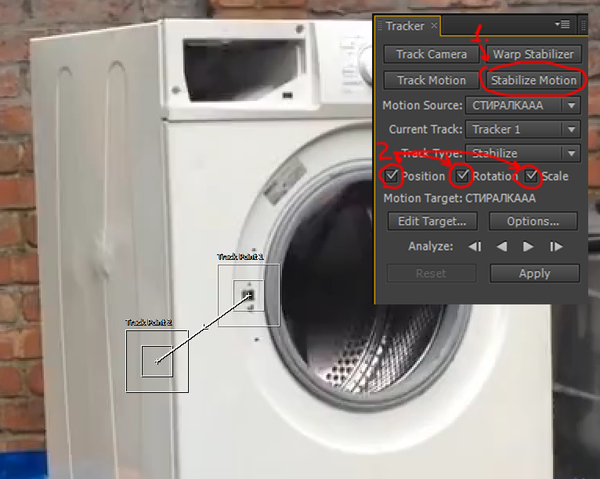Click the Track Point 1 label
The image size is (600, 479).
click(240, 257)
